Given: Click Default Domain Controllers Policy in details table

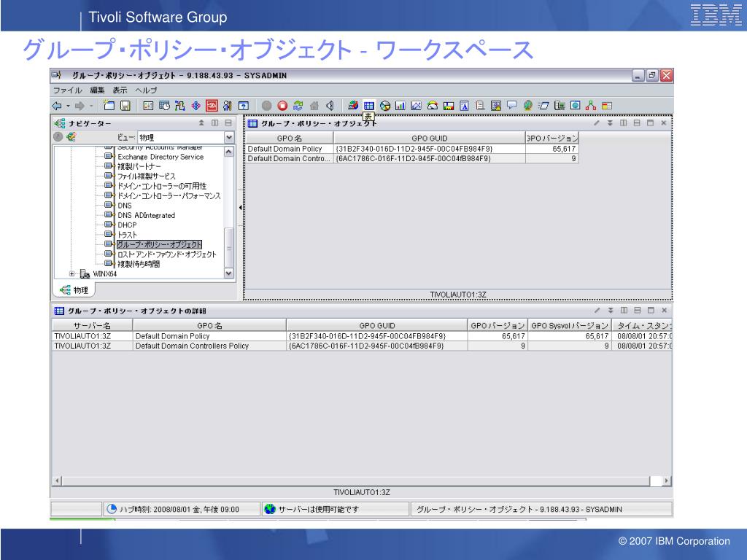Looking at the screenshot, I should (192, 346).
